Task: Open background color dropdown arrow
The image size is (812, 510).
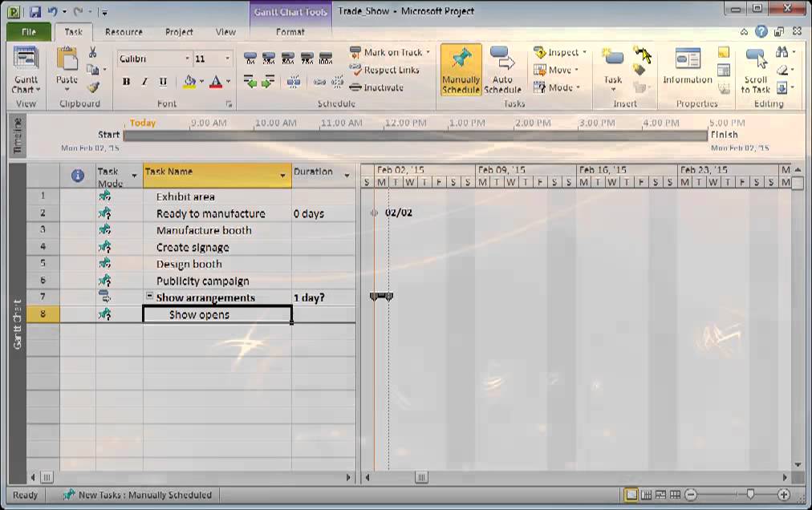Action: [201, 82]
